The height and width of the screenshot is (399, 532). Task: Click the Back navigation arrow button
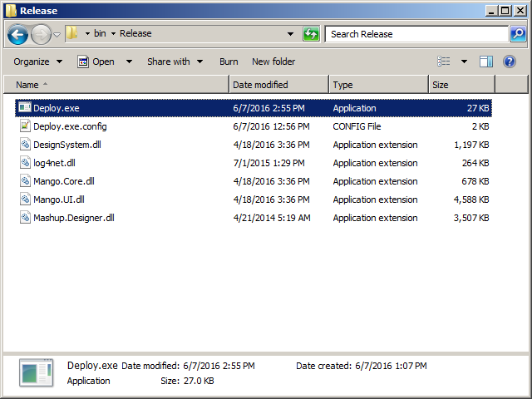point(18,34)
